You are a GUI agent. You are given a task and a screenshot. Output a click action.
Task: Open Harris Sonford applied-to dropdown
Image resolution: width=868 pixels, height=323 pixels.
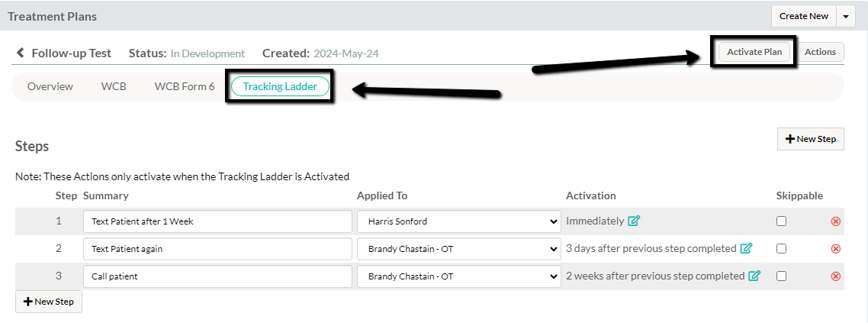pyautogui.click(x=458, y=221)
